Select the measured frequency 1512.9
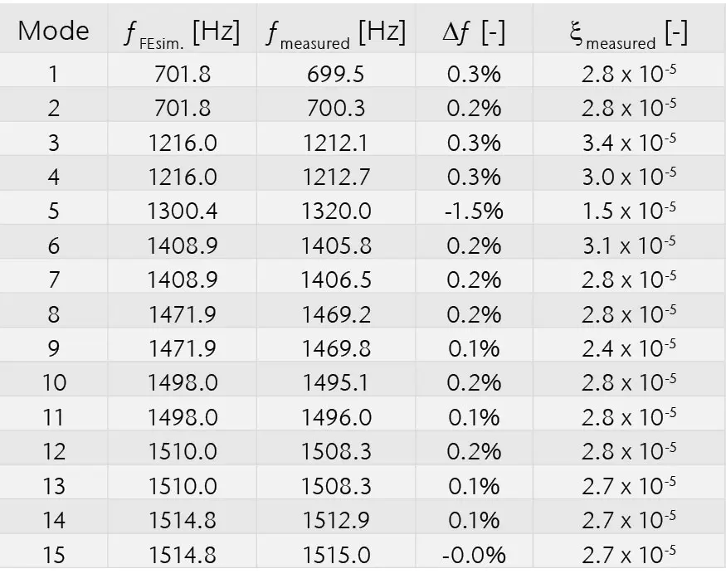The height and width of the screenshot is (588, 726). 335,520
